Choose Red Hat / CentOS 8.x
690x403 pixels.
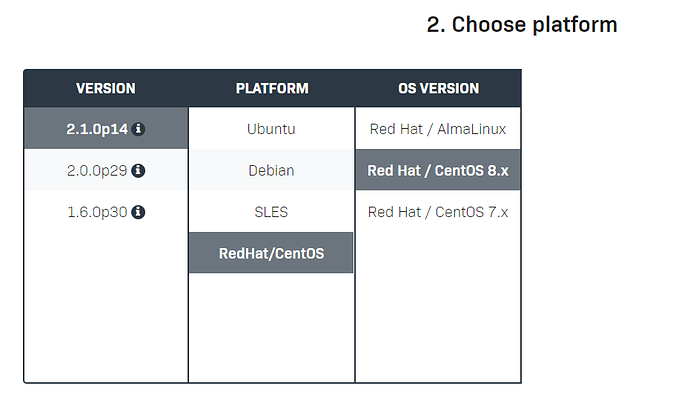[x=438, y=171]
